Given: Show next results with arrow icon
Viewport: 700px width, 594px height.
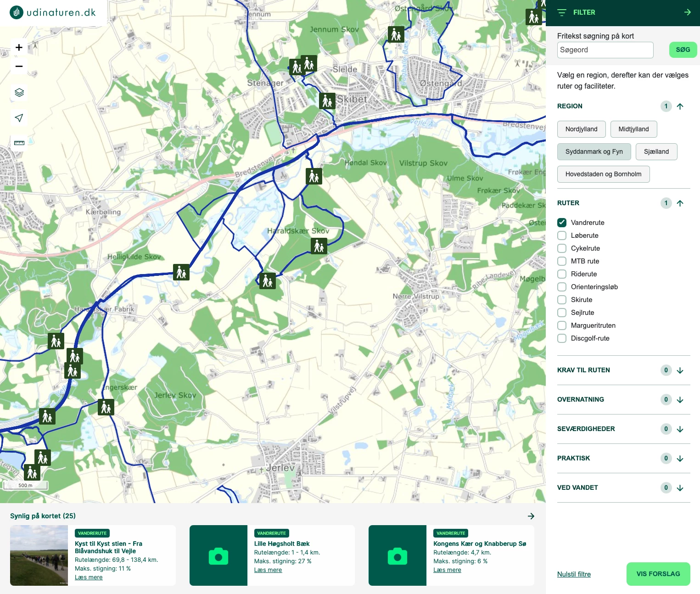Looking at the screenshot, I should pos(531,516).
